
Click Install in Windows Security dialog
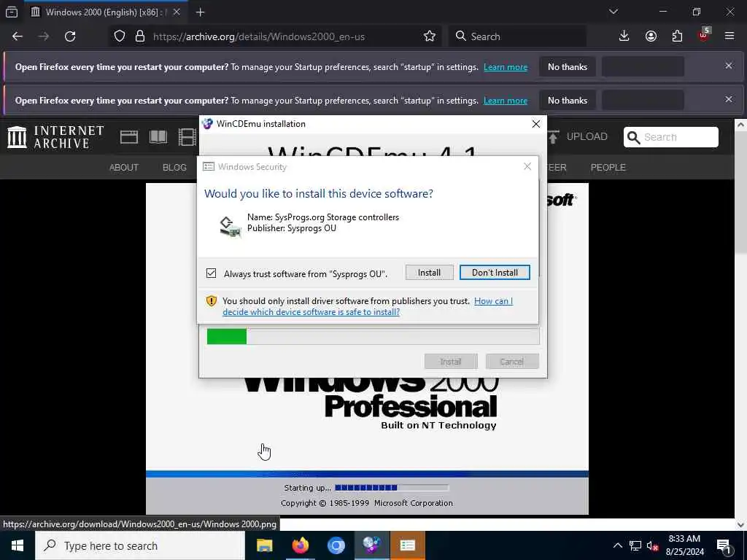tap(429, 273)
